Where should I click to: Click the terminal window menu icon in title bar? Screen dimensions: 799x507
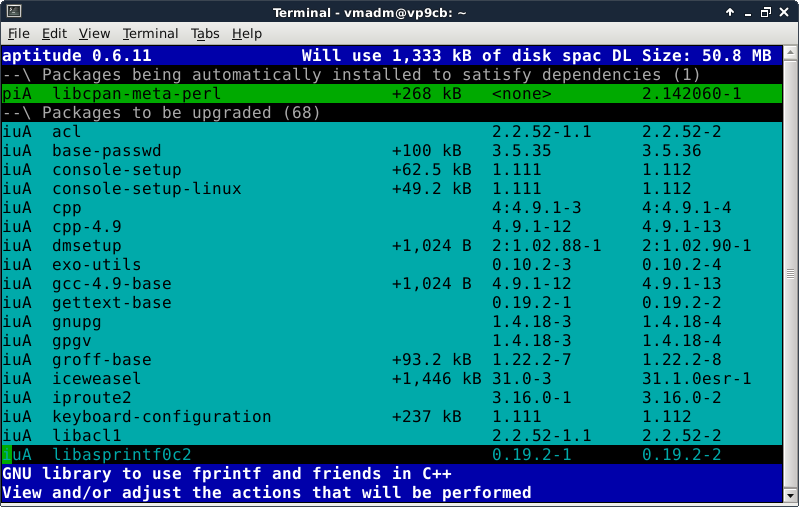(13, 11)
